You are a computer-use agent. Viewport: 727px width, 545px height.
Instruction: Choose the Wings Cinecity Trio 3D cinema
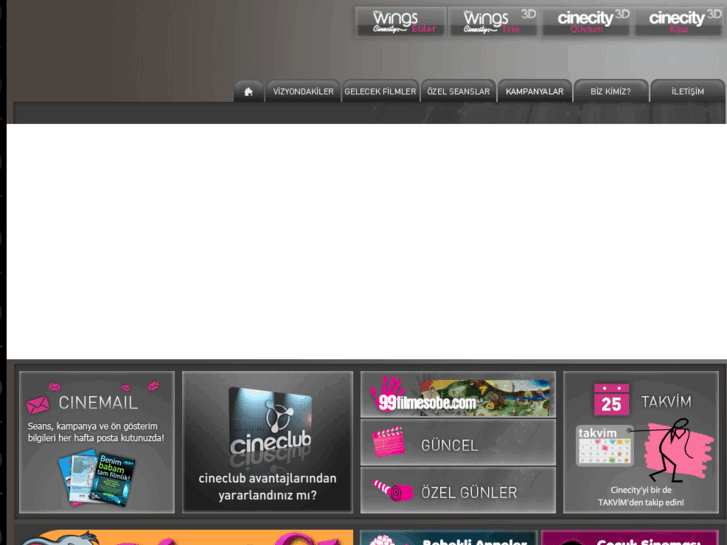point(493,22)
